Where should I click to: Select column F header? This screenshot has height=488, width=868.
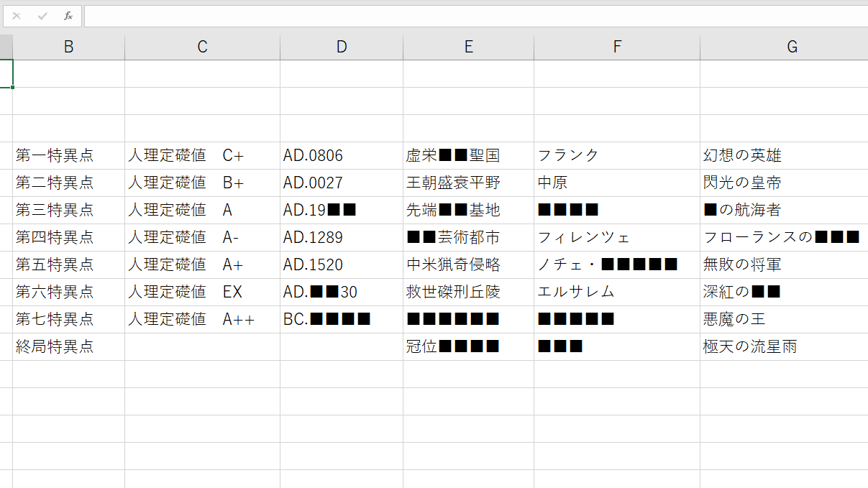pyautogui.click(x=616, y=47)
